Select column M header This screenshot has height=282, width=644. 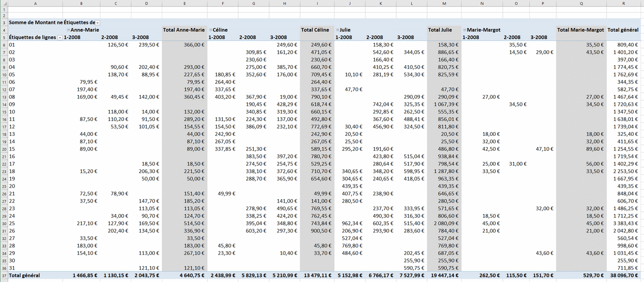(444, 3)
